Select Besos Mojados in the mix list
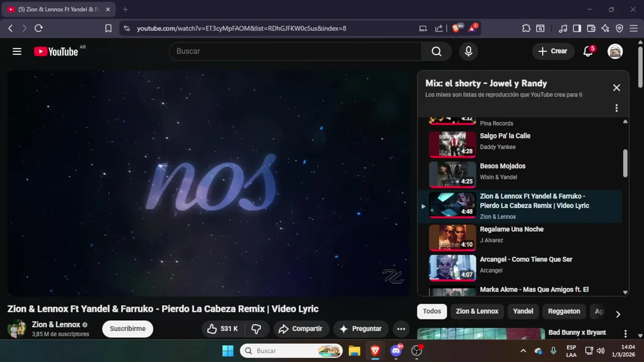The width and height of the screenshot is (644, 362). coord(520,174)
